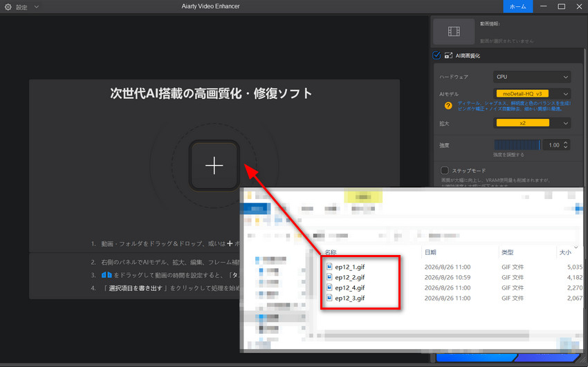Click GIF 文件 type of ep12_1.gif

pyautogui.click(x=513, y=267)
